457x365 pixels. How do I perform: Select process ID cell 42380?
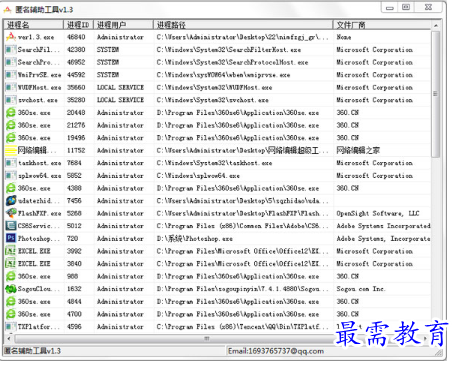coord(76,50)
